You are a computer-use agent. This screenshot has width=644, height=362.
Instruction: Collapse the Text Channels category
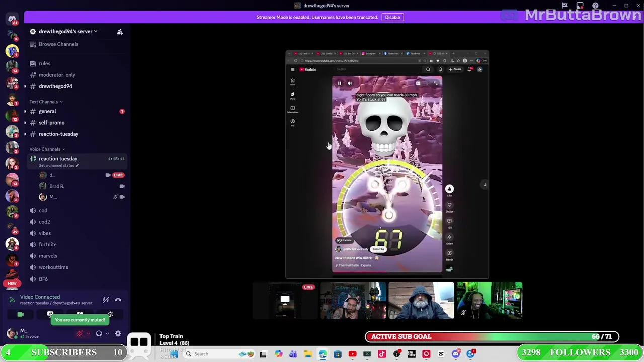tap(46, 102)
